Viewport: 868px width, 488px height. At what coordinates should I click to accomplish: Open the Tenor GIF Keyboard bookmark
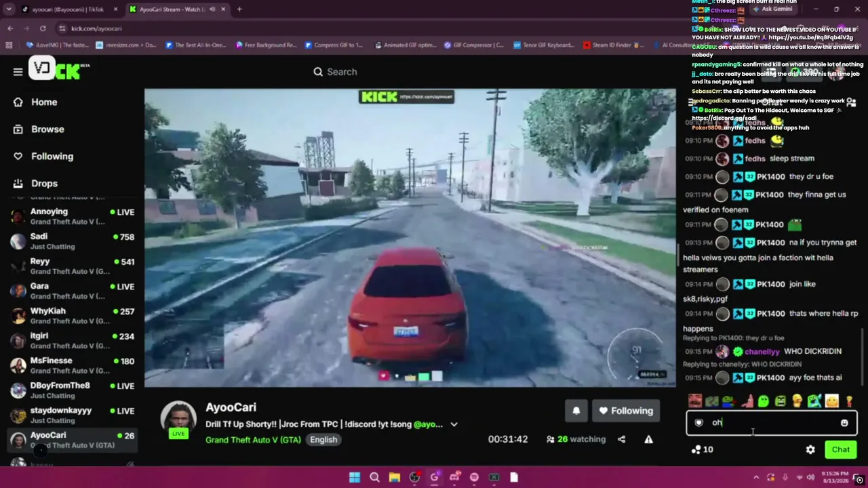coord(544,45)
